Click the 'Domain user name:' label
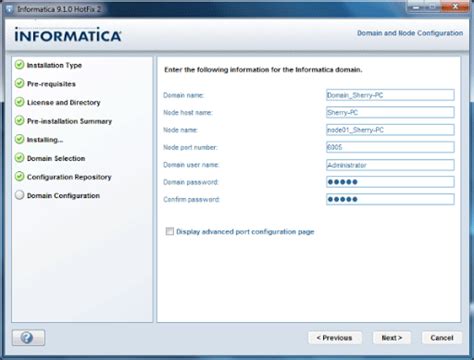 pos(191,165)
